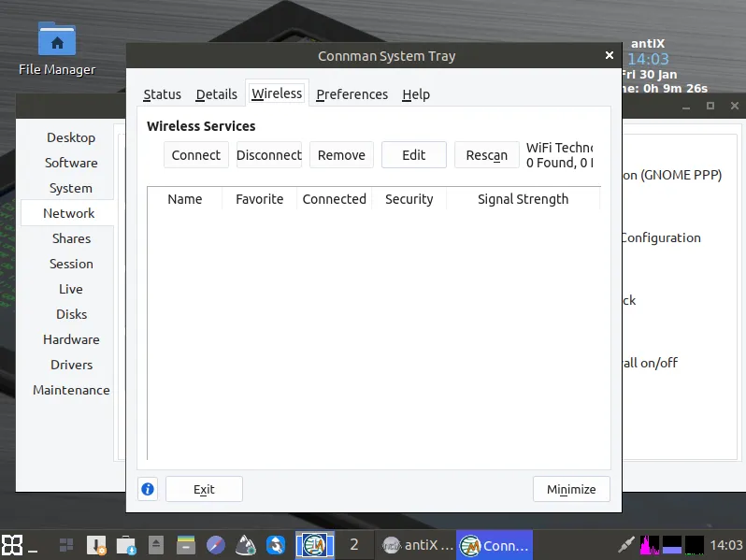Image resolution: width=746 pixels, height=560 pixels.
Task: Select Hardware in the Control Centre sidebar
Action: (71, 339)
